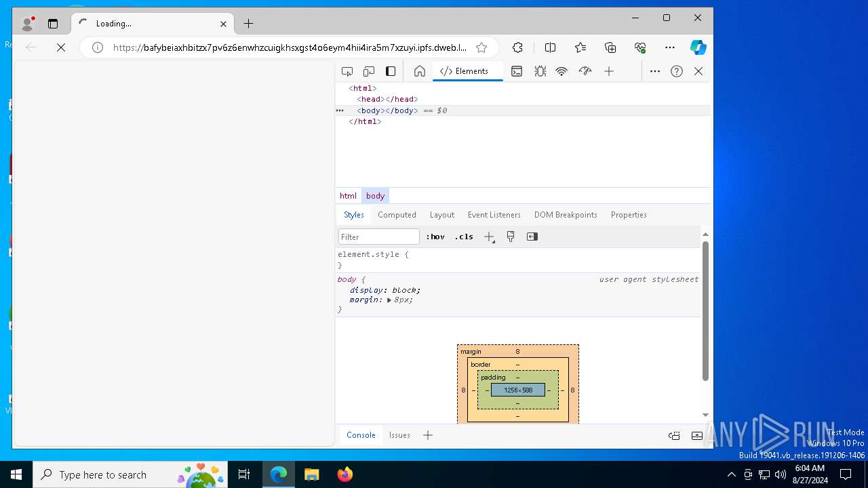Open the DevTools Welcome home tool

pos(420,71)
